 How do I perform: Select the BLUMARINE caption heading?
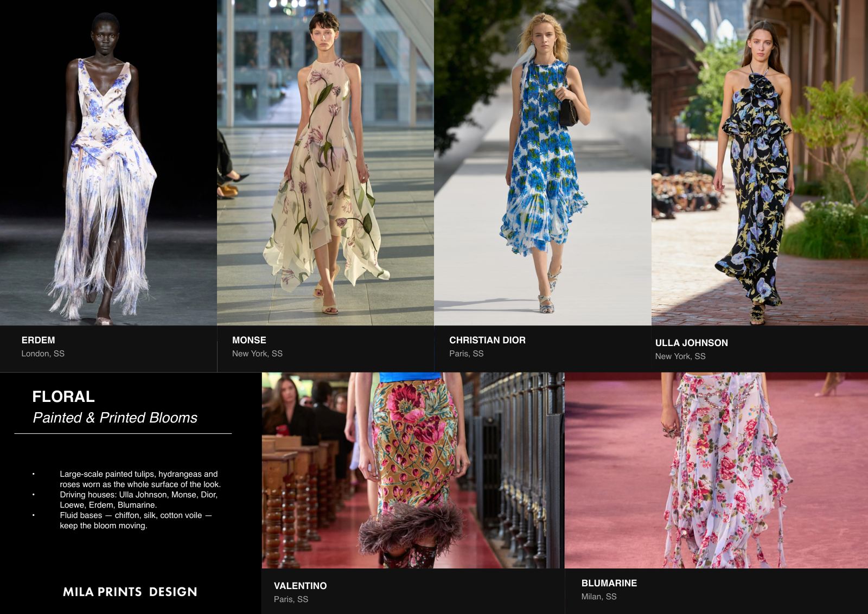click(609, 583)
